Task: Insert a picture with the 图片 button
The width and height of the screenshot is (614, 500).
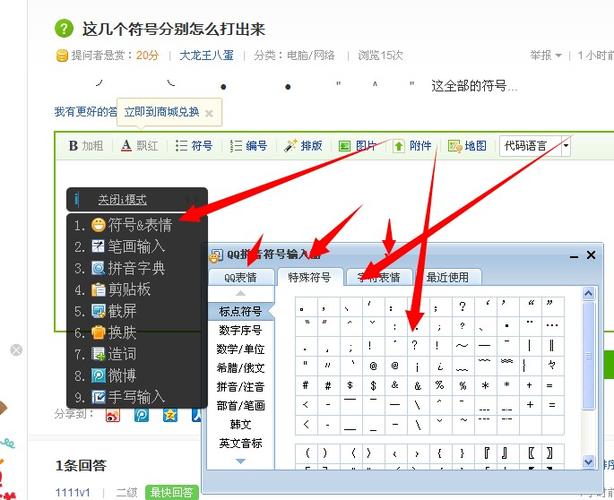Action: click(358, 146)
